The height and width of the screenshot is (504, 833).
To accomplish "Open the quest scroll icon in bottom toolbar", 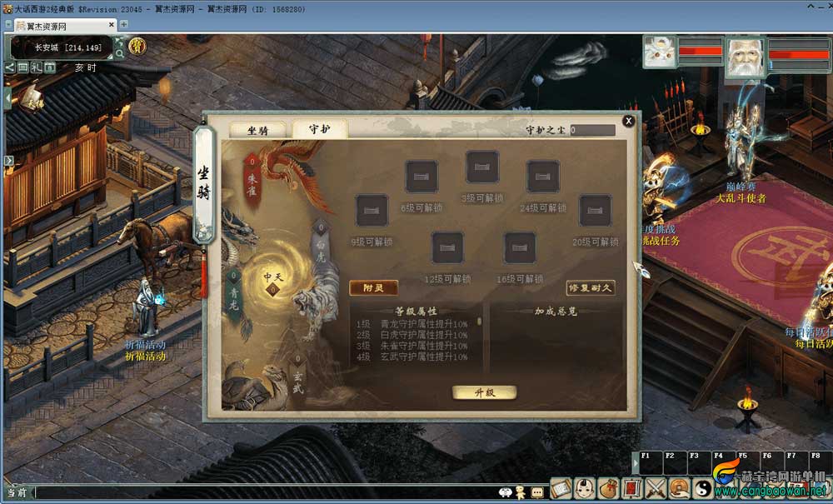I will pyautogui.click(x=561, y=488).
